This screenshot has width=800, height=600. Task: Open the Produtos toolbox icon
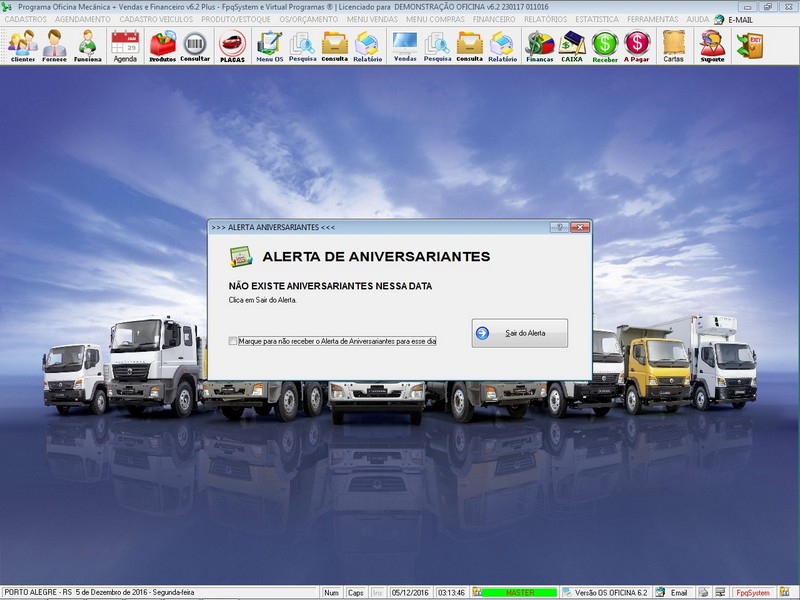click(x=162, y=46)
